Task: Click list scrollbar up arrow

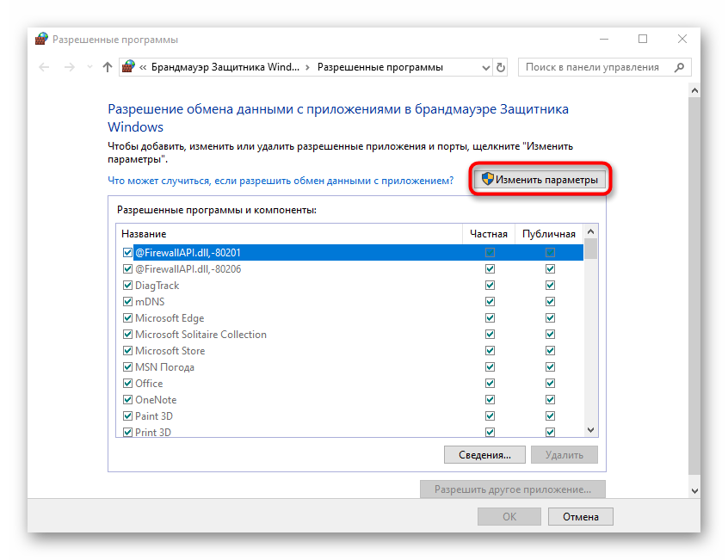Action: click(590, 231)
